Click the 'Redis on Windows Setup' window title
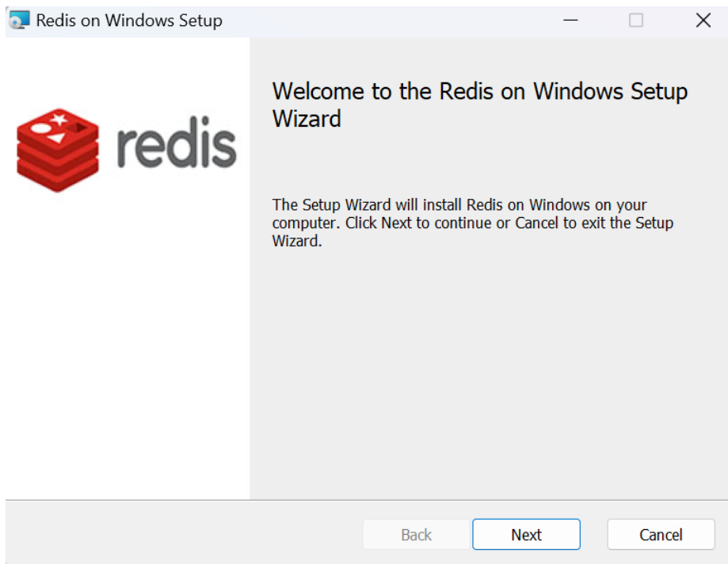728x564 pixels. tap(129, 21)
